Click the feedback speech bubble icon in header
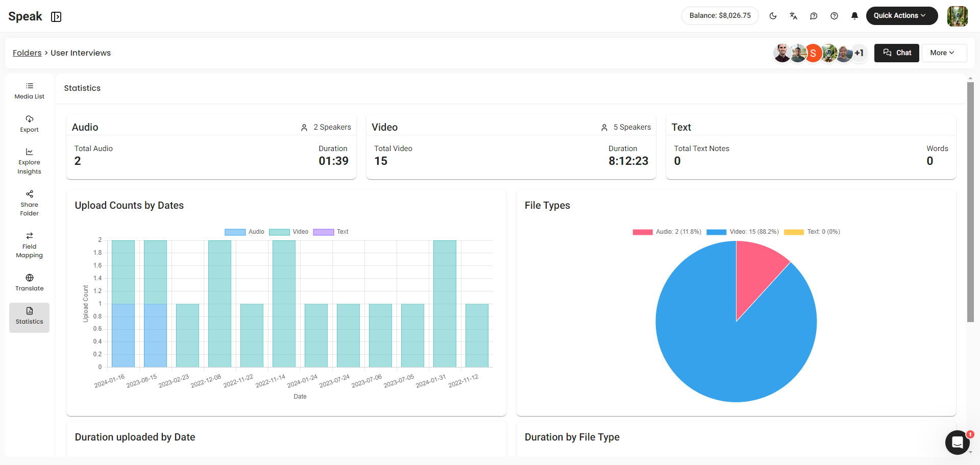Image resolution: width=980 pixels, height=465 pixels. (x=814, y=16)
